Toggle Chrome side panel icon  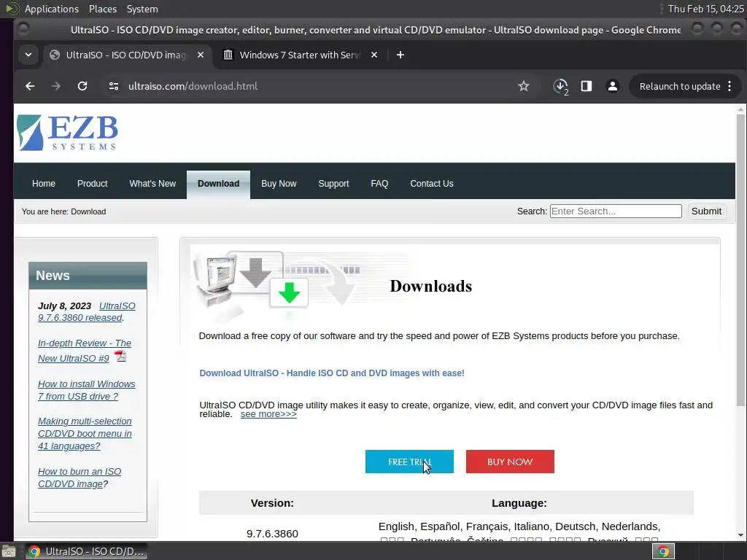click(x=587, y=86)
